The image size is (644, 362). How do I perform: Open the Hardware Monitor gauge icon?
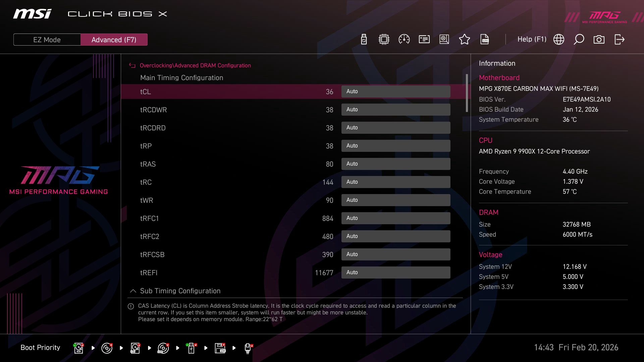(404, 39)
